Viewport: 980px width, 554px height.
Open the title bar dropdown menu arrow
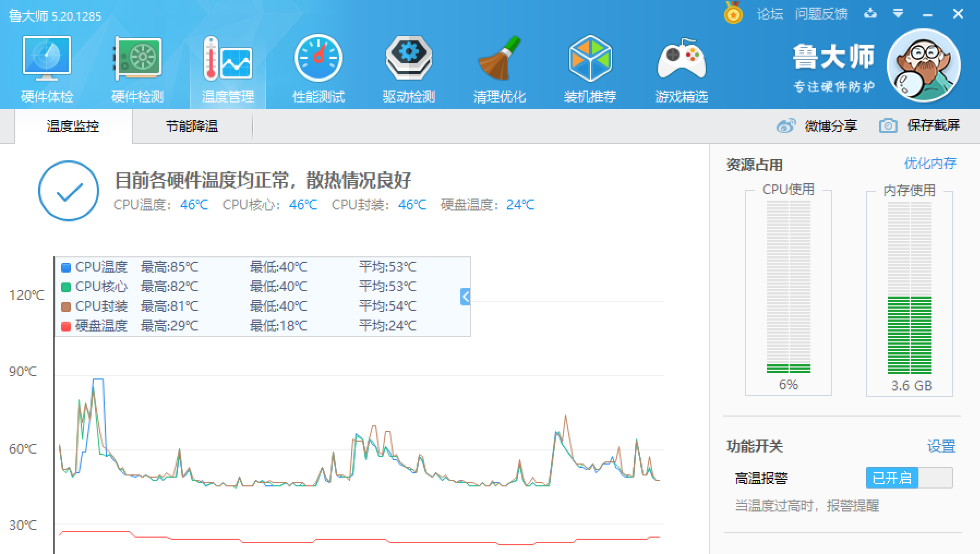(898, 13)
